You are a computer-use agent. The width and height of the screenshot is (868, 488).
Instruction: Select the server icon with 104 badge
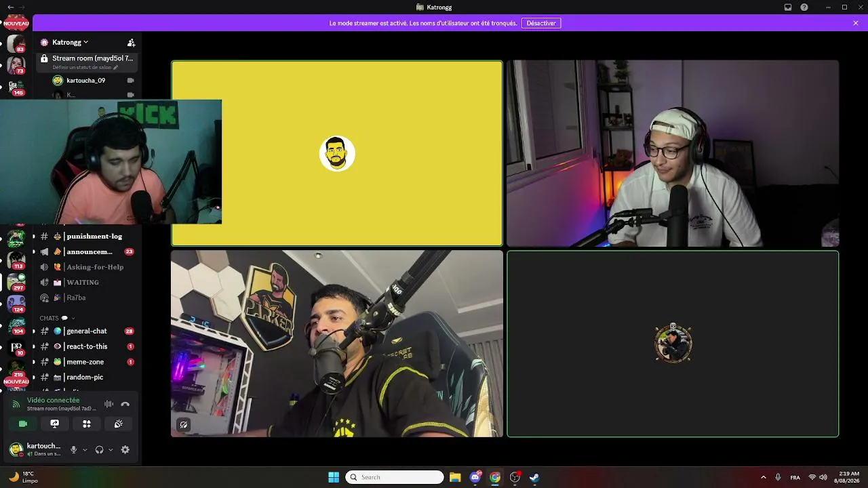tap(16, 325)
